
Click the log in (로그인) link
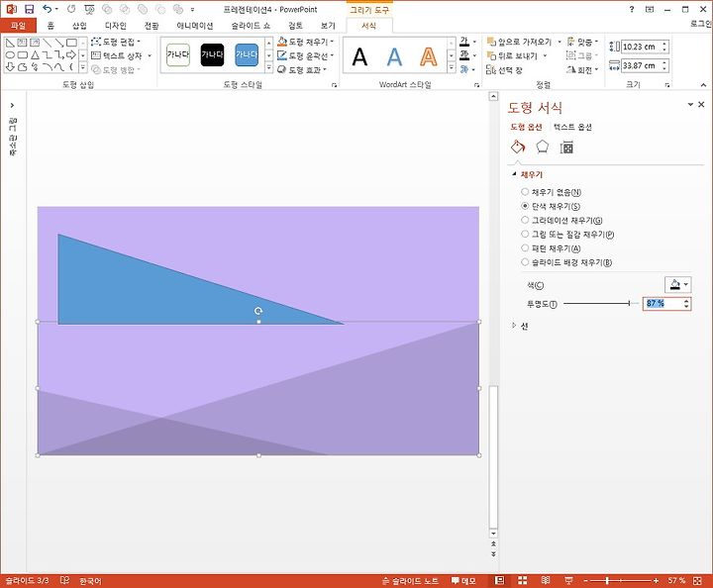pyautogui.click(x=701, y=24)
